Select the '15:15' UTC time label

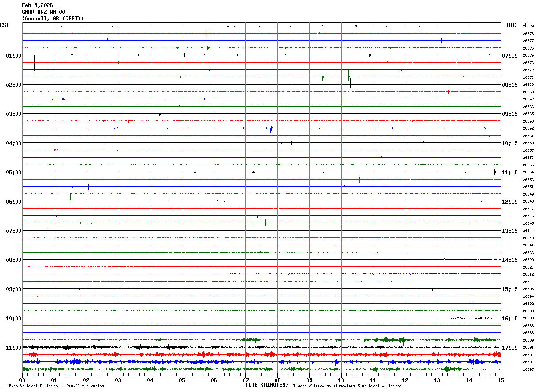pyautogui.click(x=509, y=289)
